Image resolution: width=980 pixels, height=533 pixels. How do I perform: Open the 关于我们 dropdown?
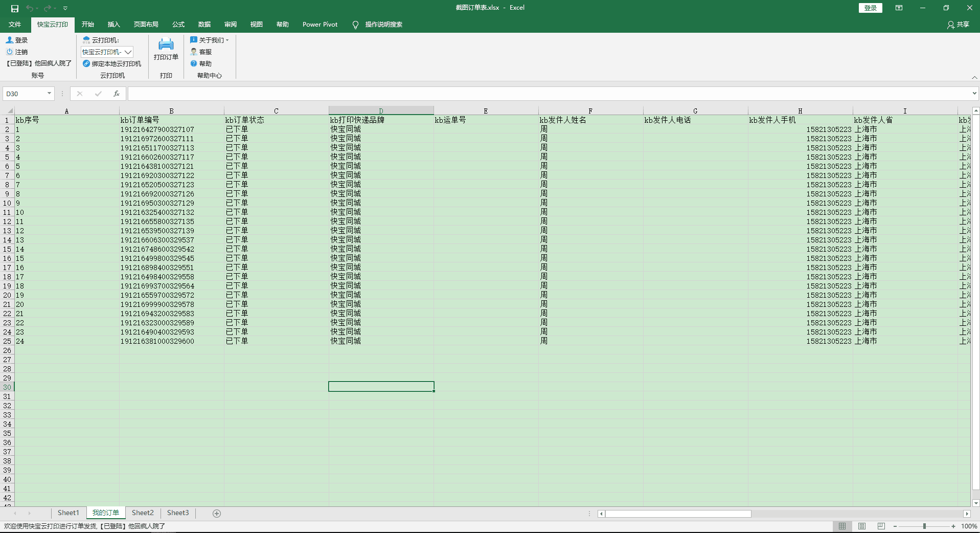[x=210, y=40]
